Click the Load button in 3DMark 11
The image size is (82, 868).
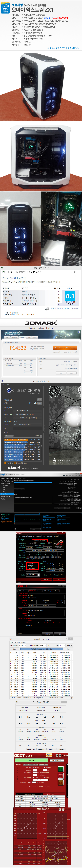tap(61, 373)
